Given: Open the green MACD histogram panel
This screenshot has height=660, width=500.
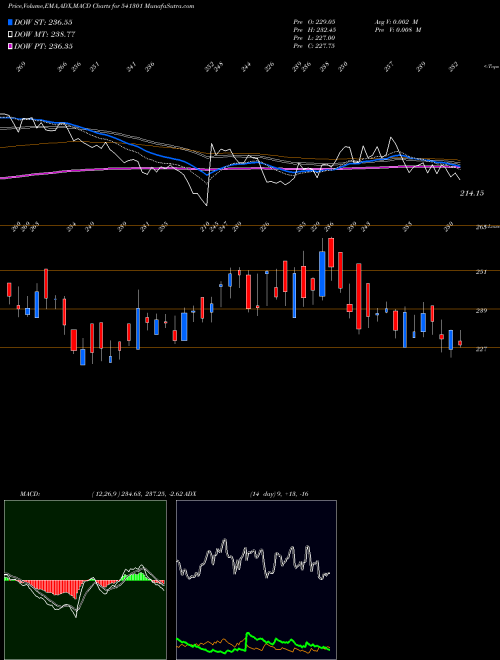Looking at the screenshot, I should 85,580.
